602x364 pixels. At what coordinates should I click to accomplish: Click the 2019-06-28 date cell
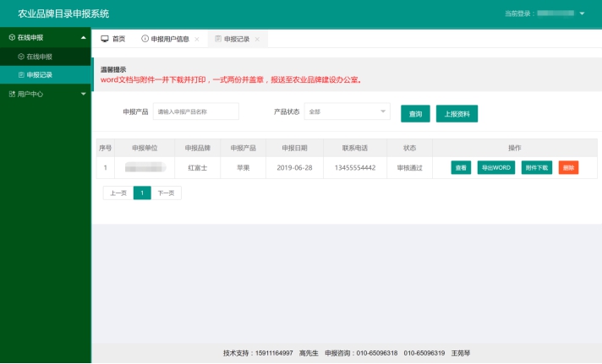(x=294, y=167)
